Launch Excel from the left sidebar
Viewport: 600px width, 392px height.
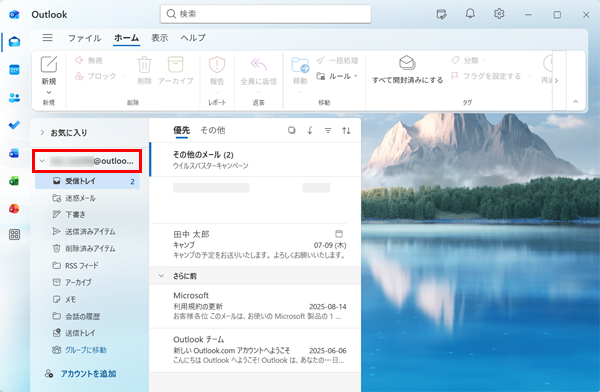(x=15, y=181)
